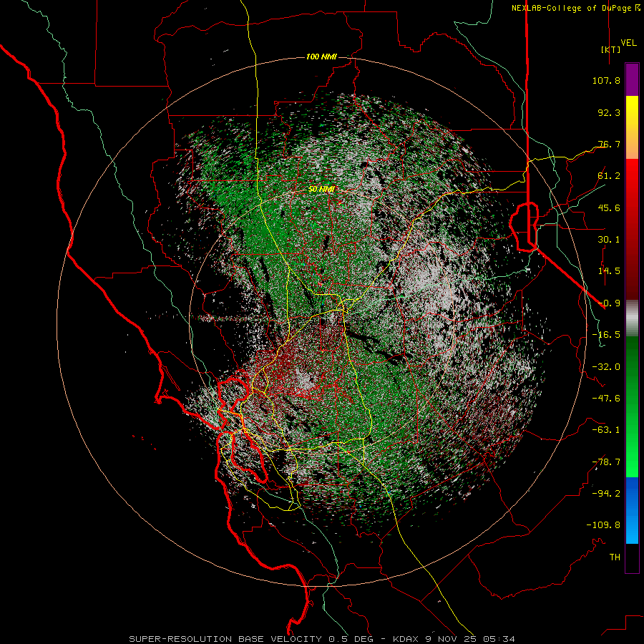Click the gray near-zero color bar segment
The height and width of the screenshot is (644, 644).
[x=632, y=318]
